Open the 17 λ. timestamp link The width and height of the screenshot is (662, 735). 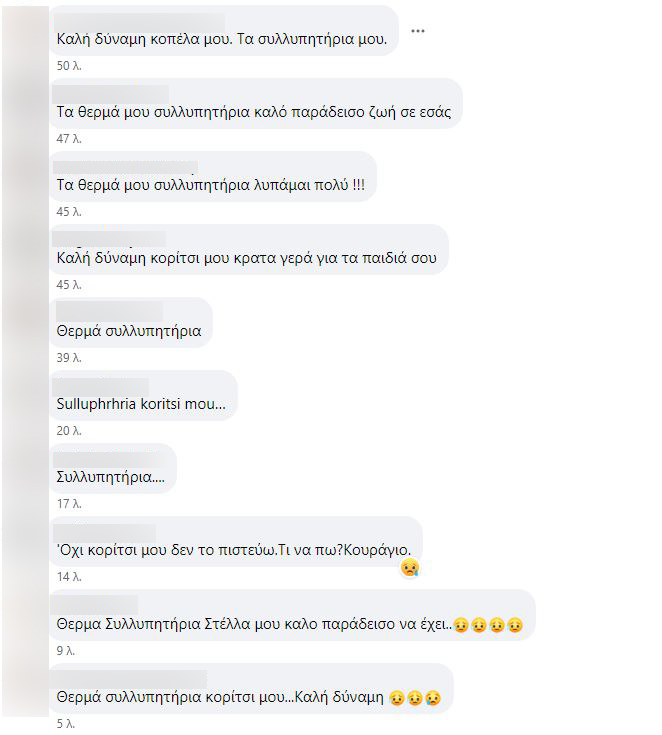tap(69, 504)
